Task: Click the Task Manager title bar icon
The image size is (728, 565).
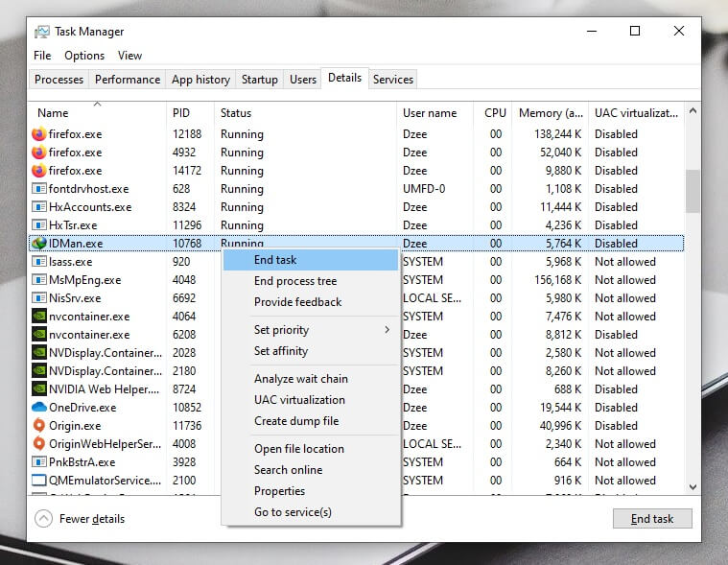Action: pos(42,32)
